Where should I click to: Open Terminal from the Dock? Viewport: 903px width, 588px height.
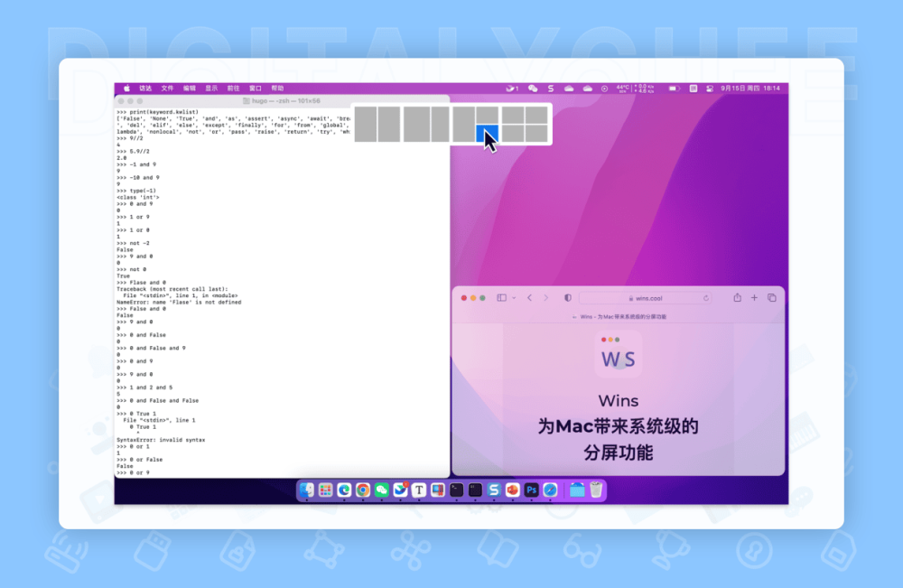coord(457,490)
